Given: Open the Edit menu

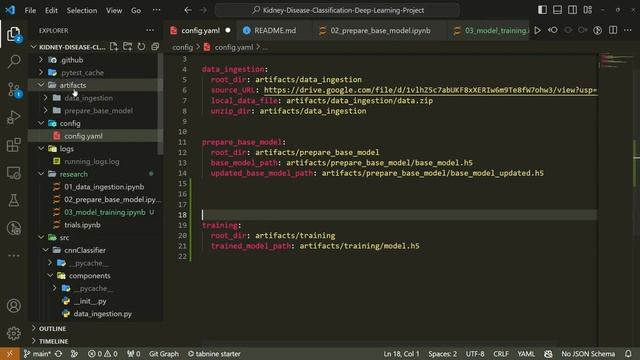Looking at the screenshot, I should (x=51, y=10).
